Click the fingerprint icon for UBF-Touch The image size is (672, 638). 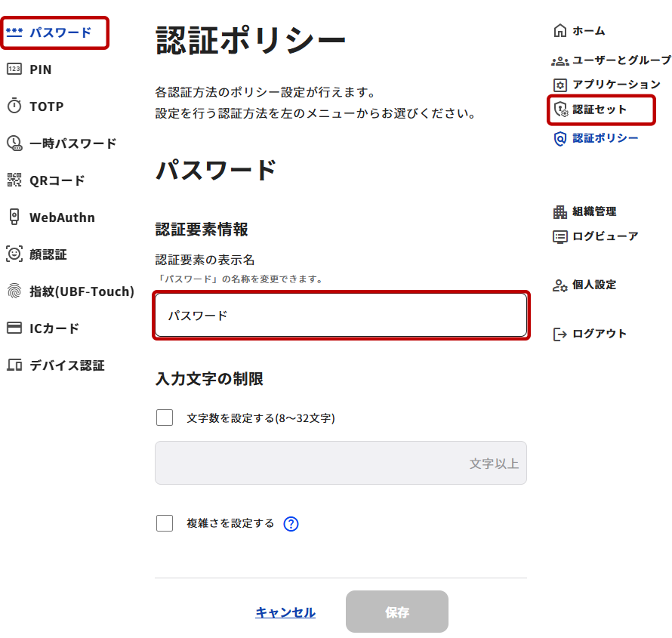coord(14,291)
